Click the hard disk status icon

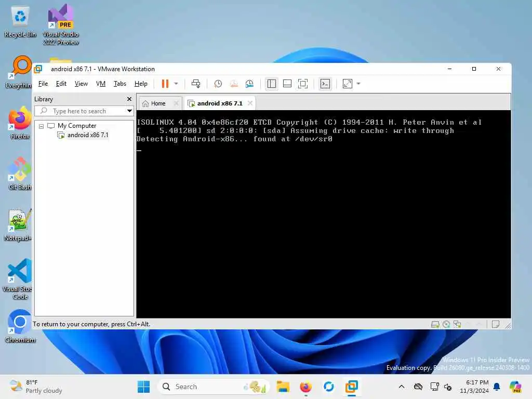click(x=435, y=324)
